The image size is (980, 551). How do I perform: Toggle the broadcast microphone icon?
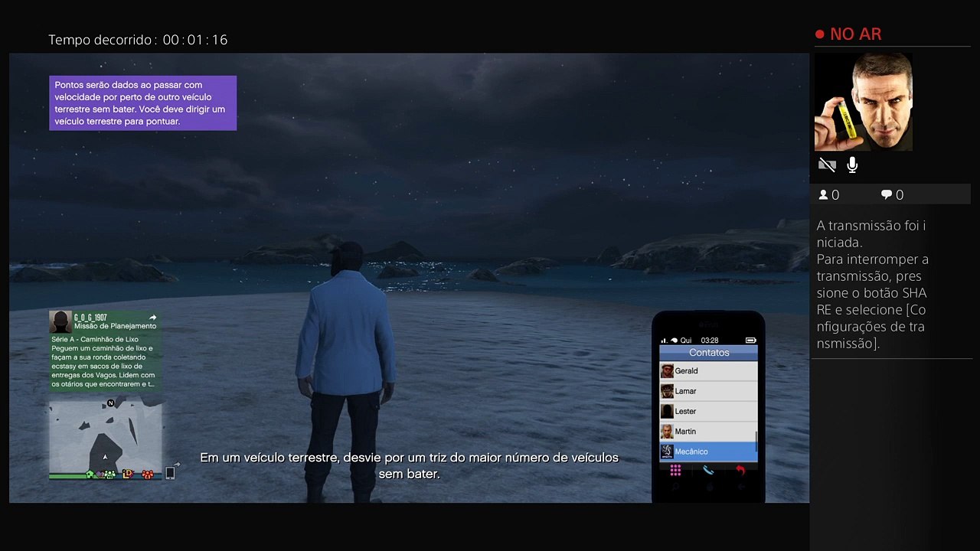(852, 165)
